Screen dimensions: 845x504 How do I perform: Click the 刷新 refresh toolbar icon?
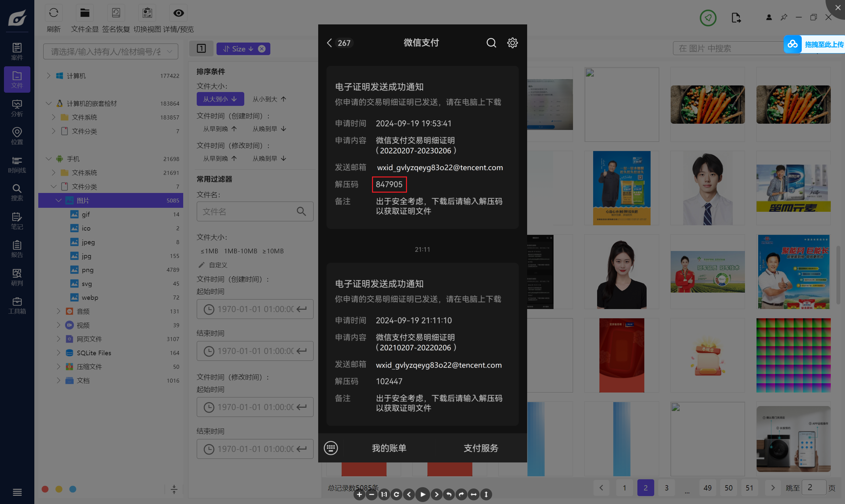click(54, 13)
